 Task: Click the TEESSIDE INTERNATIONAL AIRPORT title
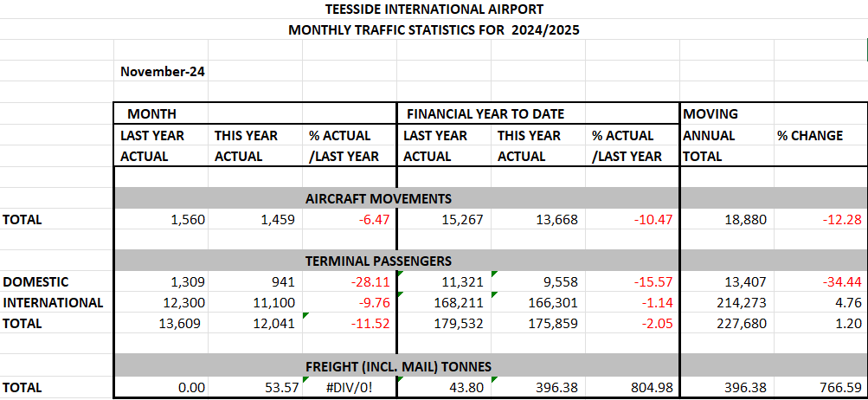434,10
